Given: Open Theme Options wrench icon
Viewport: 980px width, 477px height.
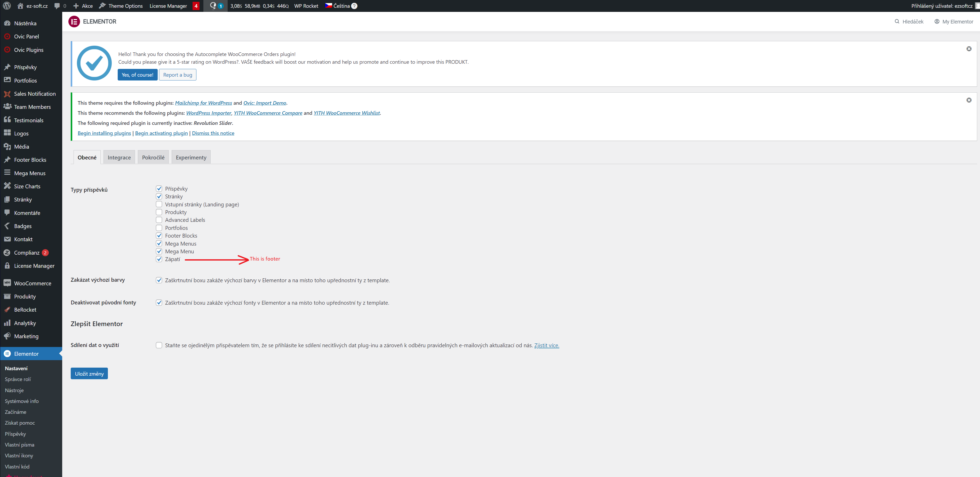Looking at the screenshot, I should click(102, 6).
